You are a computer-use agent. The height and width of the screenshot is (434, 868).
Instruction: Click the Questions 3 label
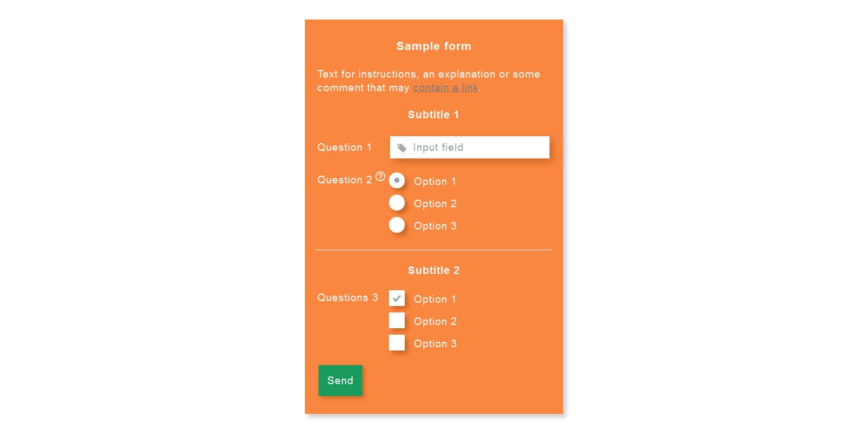[x=348, y=298]
